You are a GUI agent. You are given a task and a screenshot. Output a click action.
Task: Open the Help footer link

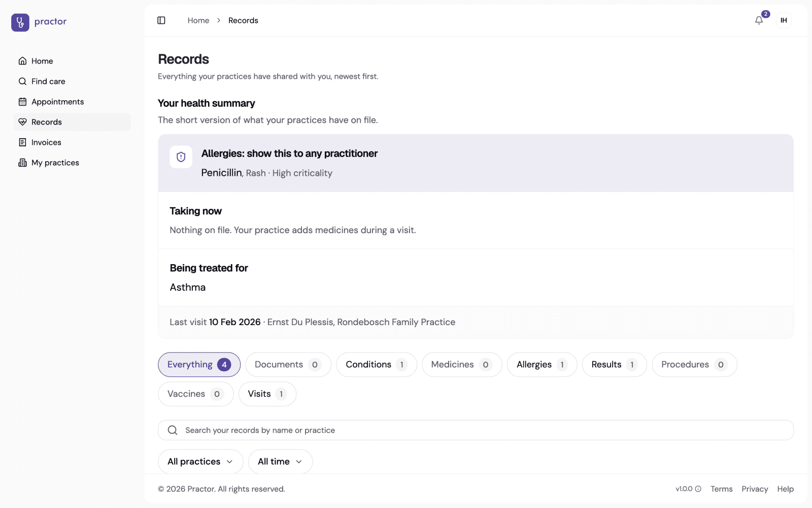pos(785,489)
